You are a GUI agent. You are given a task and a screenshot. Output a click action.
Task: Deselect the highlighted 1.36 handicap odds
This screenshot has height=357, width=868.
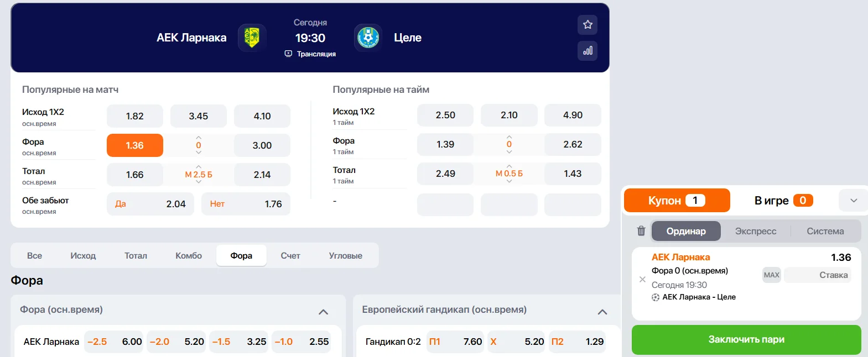[x=134, y=145]
